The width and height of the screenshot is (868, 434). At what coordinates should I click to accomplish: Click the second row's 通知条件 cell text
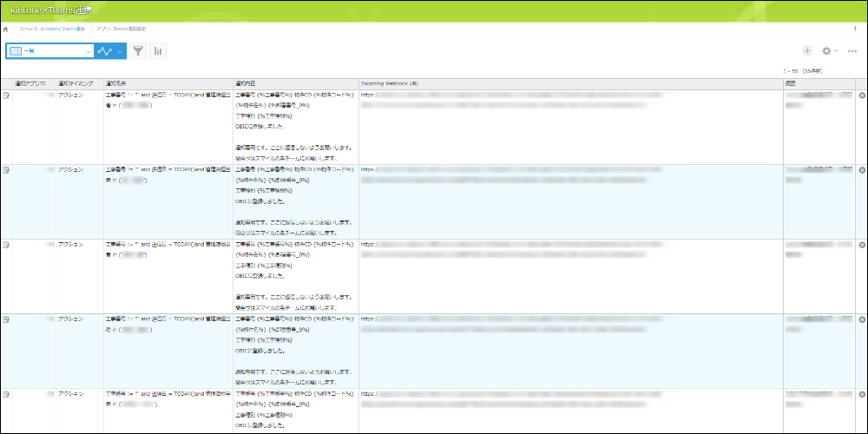click(167, 174)
